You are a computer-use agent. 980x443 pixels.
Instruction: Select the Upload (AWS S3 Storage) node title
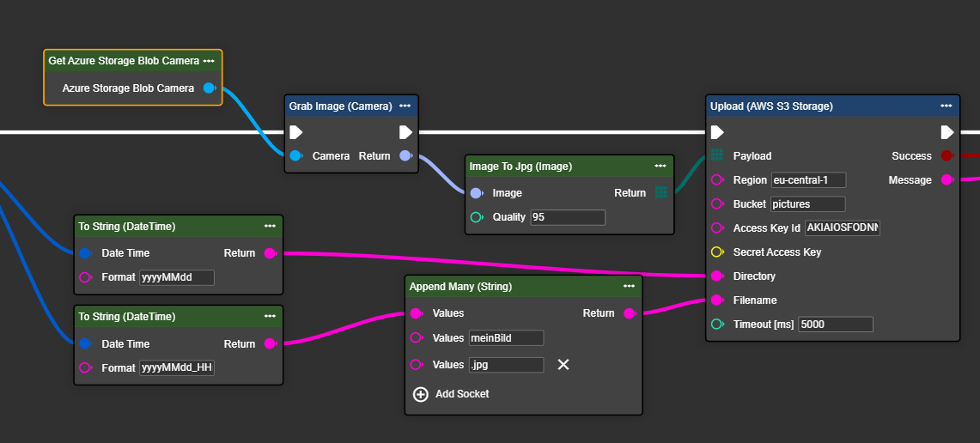771,106
